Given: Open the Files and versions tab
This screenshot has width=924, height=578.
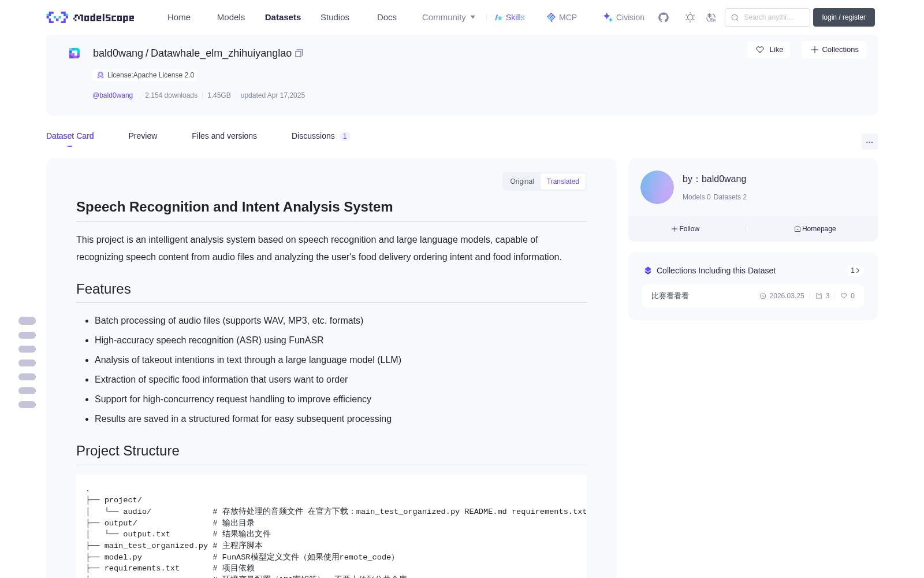Looking at the screenshot, I should (x=224, y=136).
